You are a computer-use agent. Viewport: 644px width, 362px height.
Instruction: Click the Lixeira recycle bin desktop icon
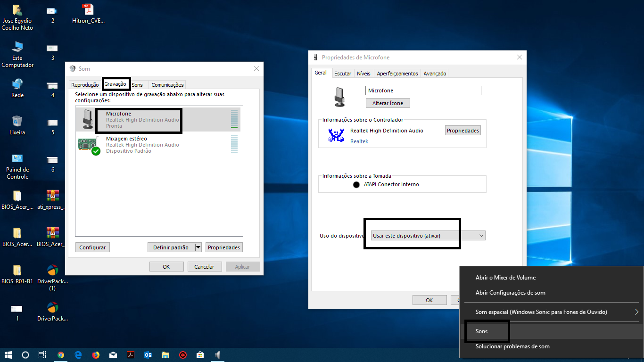point(17,125)
